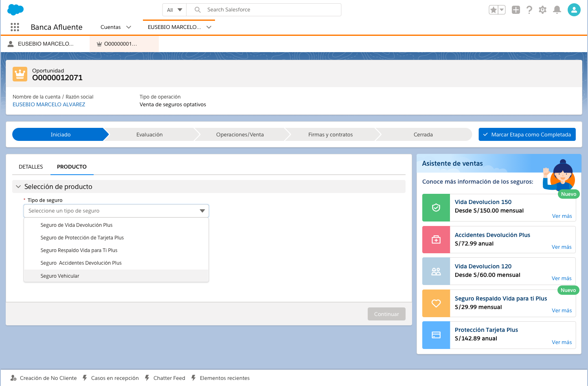Click the search magnifier icon
588x386 pixels.
click(197, 10)
